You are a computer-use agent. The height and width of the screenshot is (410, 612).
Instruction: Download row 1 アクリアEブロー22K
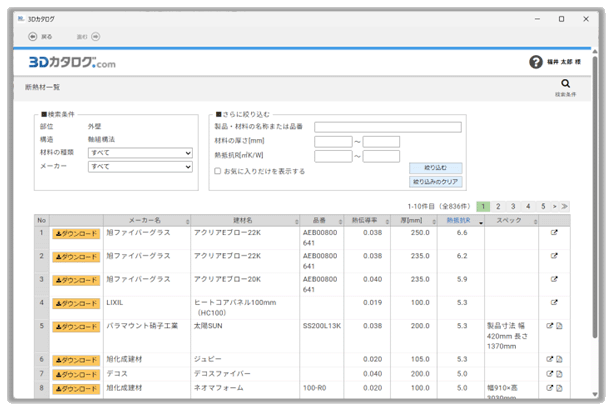click(x=76, y=234)
